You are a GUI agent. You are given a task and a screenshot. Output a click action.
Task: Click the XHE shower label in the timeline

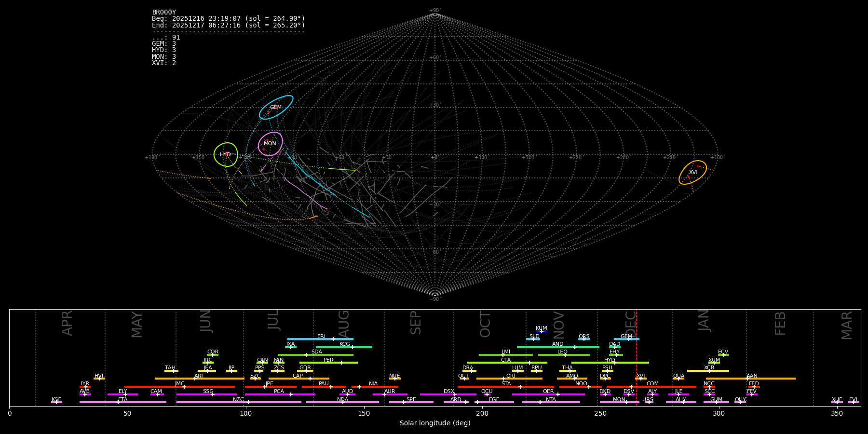click(837, 400)
